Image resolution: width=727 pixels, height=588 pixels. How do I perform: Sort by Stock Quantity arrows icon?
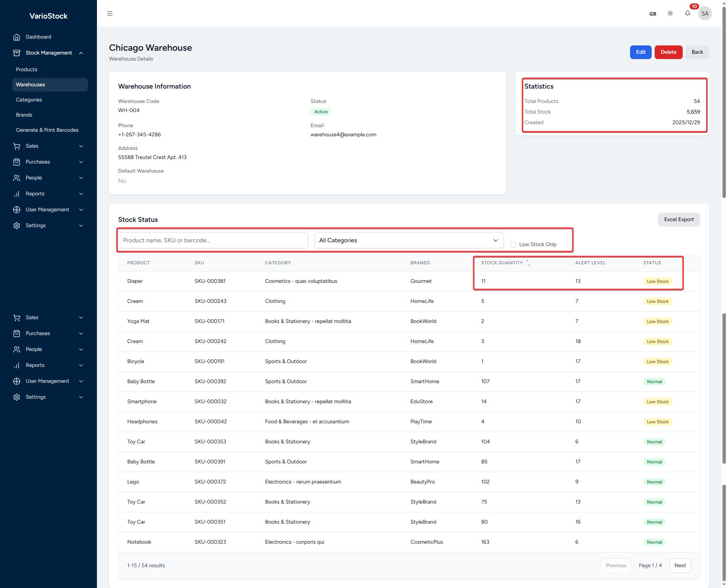(528, 263)
